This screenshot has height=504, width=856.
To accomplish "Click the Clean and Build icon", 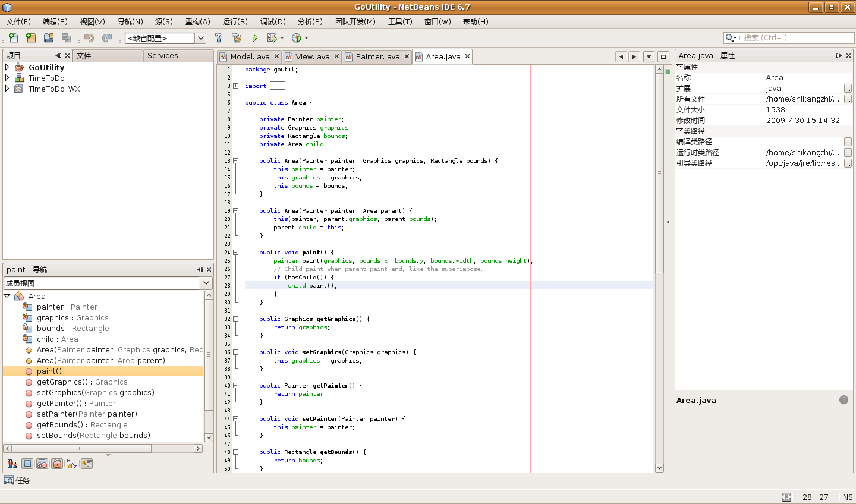I will point(237,38).
